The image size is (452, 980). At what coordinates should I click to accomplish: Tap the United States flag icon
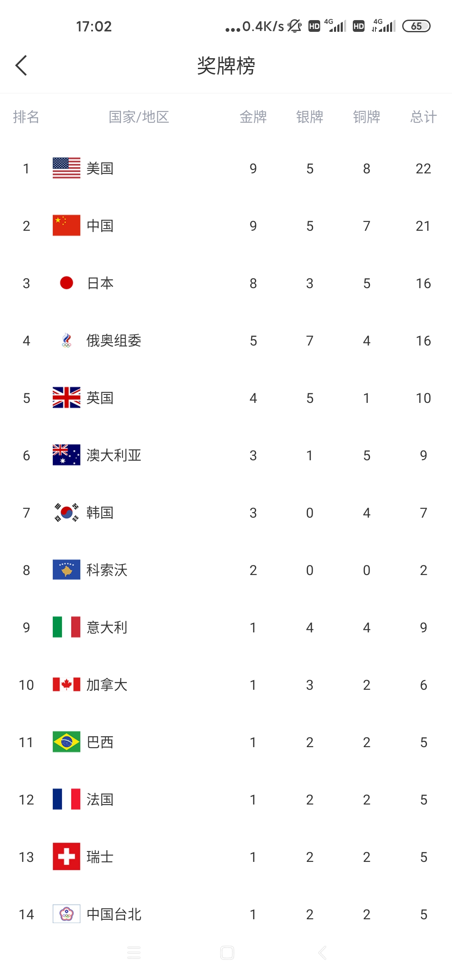point(67,168)
